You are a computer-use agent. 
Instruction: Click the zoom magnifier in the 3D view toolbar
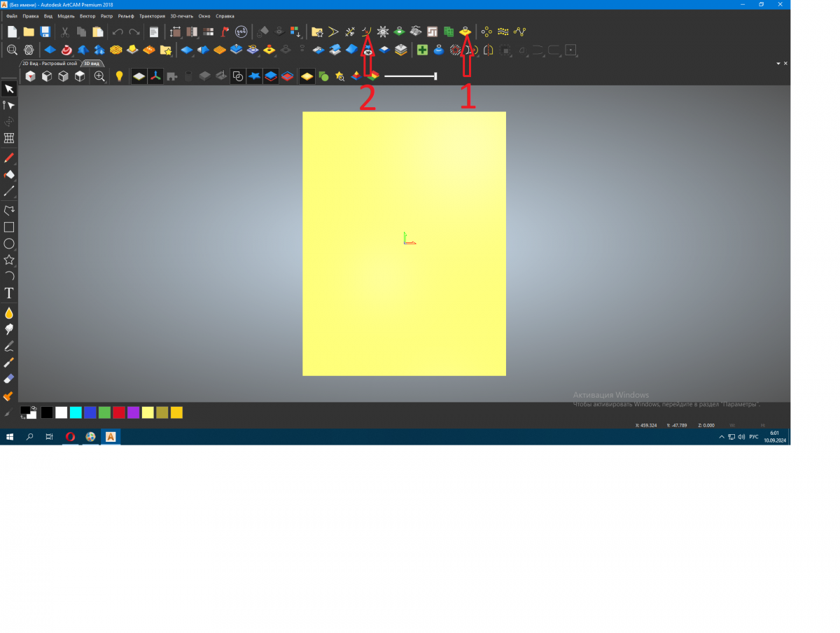point(99,76)
